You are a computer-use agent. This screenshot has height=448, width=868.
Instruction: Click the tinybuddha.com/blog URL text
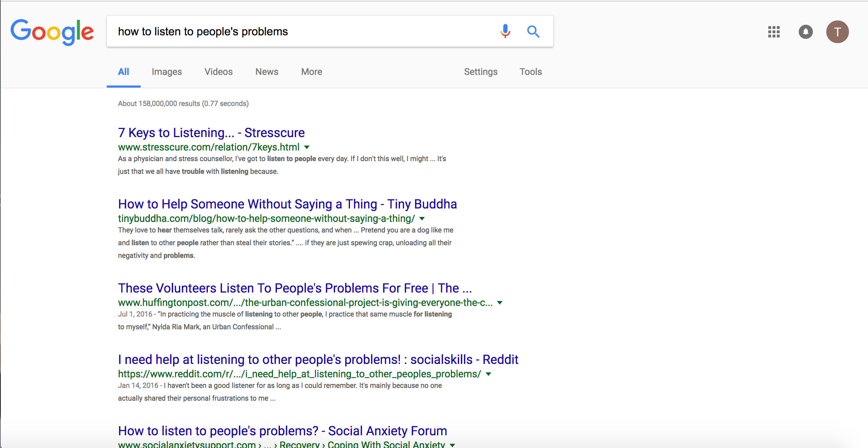point(266,219)
